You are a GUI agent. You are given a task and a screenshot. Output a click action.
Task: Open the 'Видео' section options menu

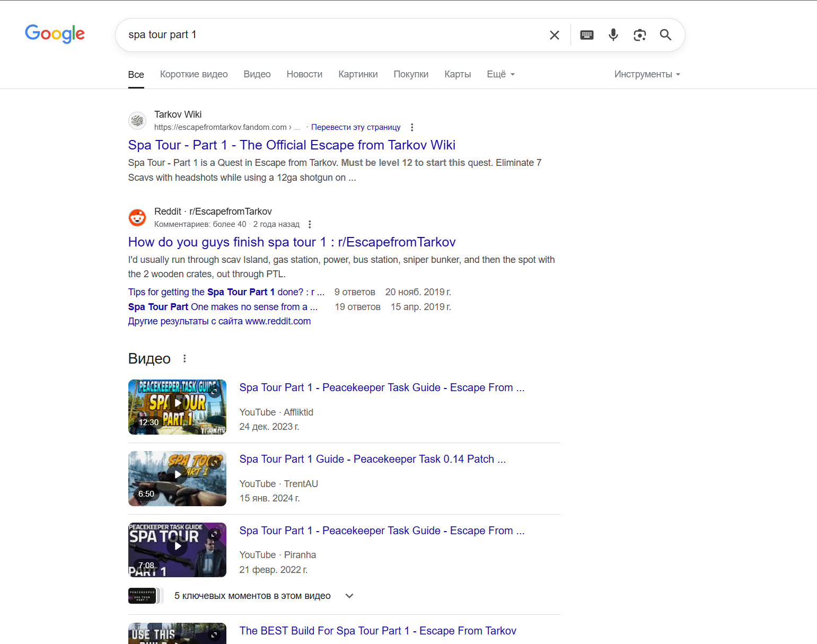(185, 359)
